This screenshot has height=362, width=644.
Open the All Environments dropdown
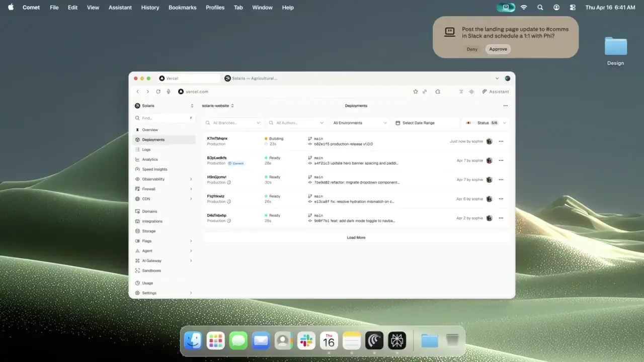coord(360,123)
